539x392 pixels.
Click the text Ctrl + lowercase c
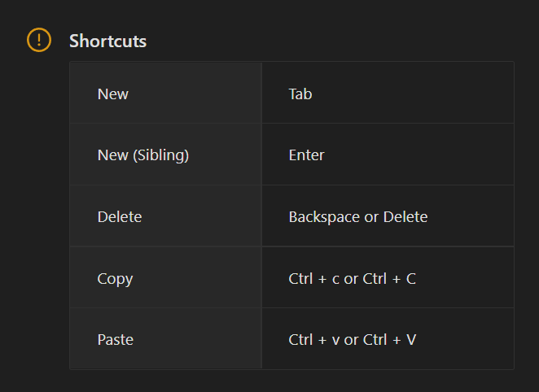[313, 278]
